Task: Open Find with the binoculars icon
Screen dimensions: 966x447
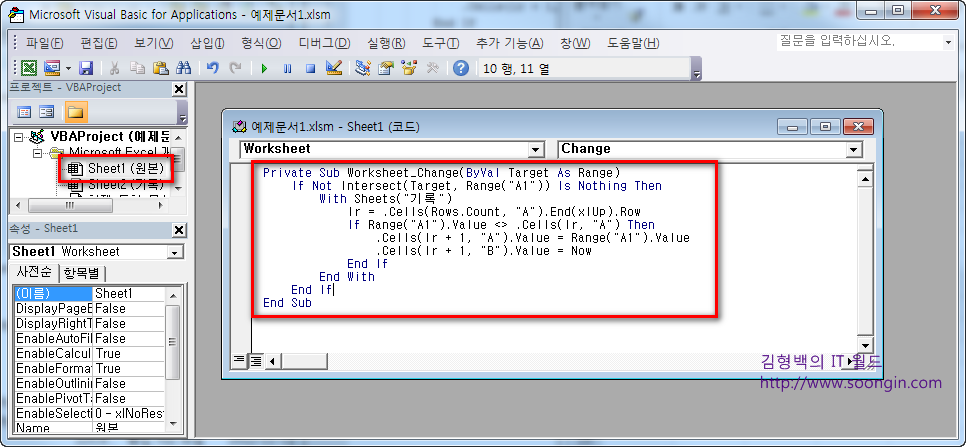Action: (184, 68)
